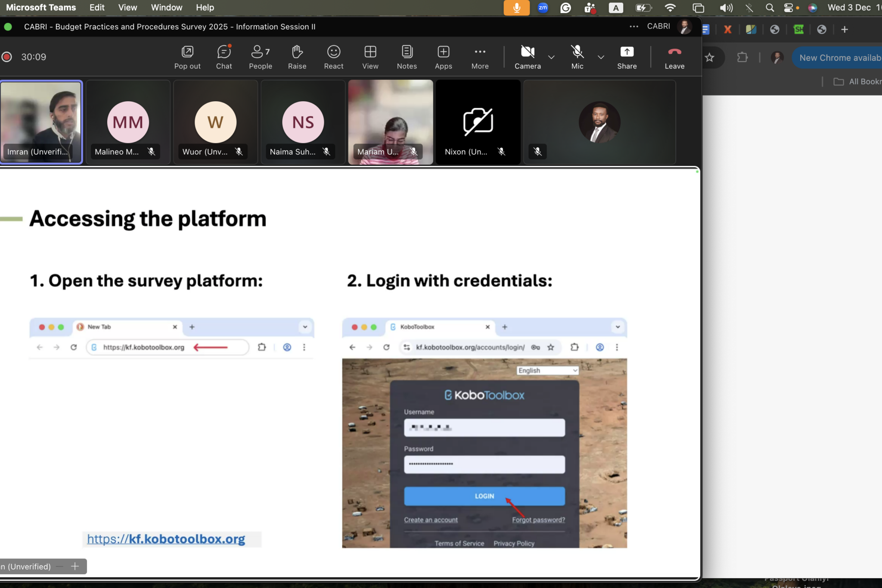Screen dimensions: 882x588
Task: Open the input source A menu
Action: coord(616,7)
